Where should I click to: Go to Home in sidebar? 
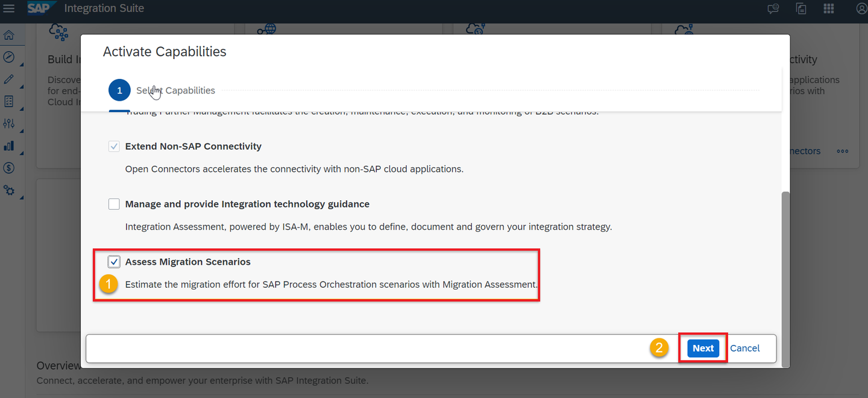[x=8, y=35]
